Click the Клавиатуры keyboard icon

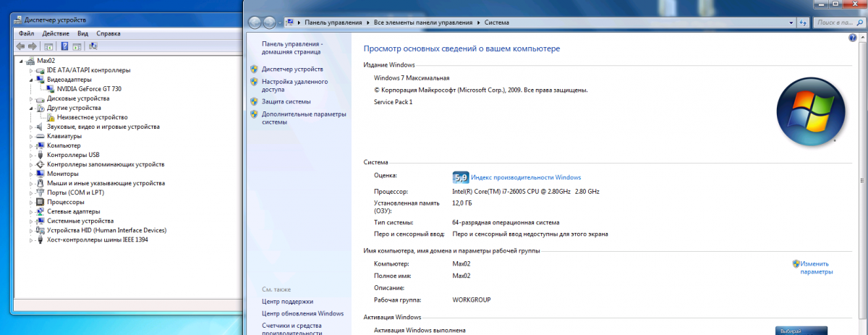(41, 135)
